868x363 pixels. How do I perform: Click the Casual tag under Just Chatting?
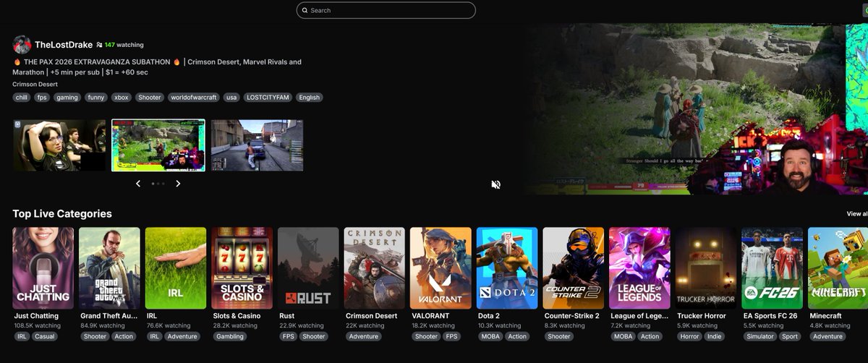coord(45,336)
